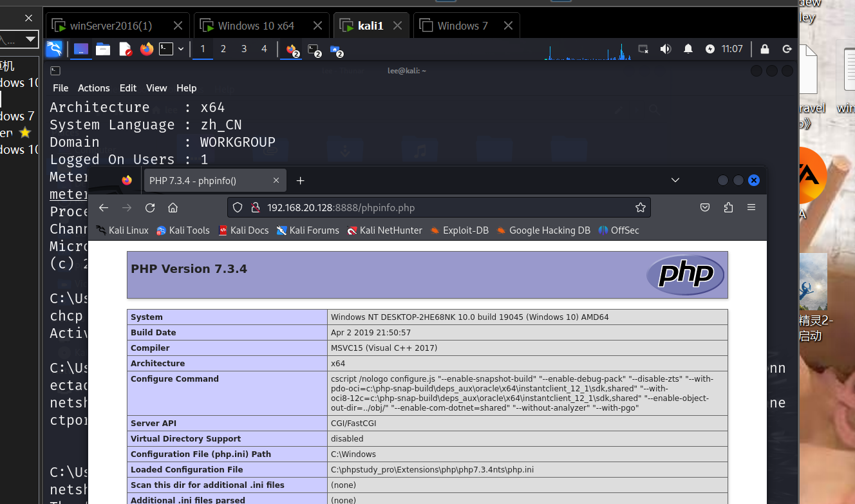
Task: Open the notifications bell icon
Action: (688, 49)
